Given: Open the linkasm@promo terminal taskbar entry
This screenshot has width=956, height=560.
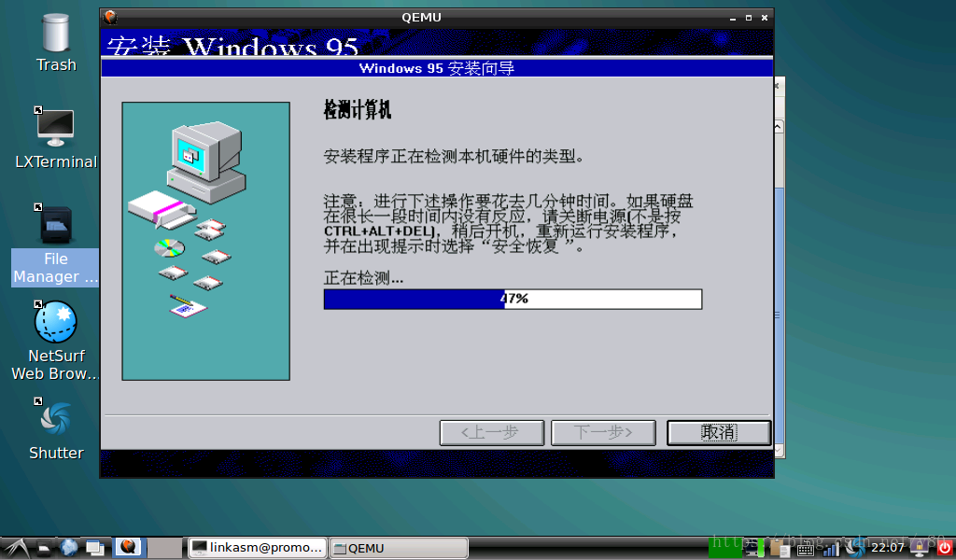Looking at the screenshot, I should [x=258, y=548].
